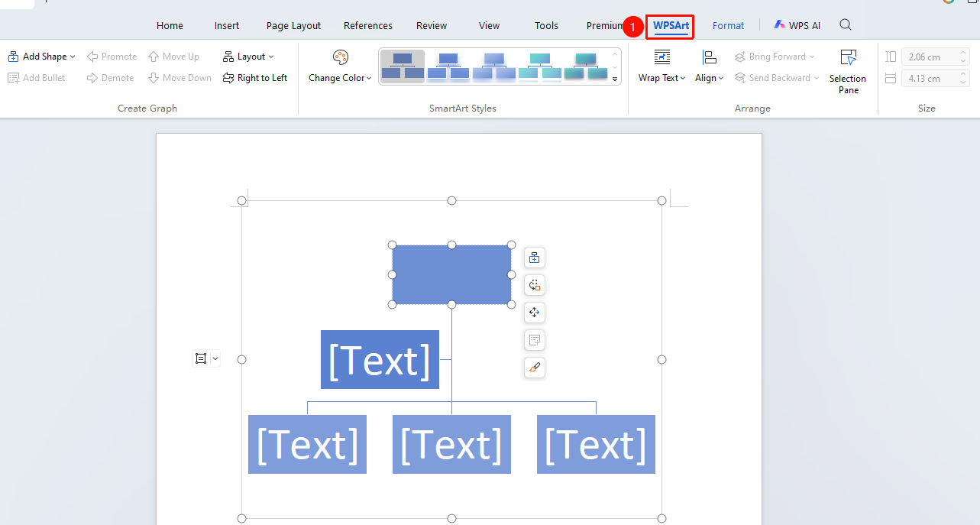The width and height of the screenshot is (980, 525).
Task: Go to the References tab
Action: pyautogui.click(x=368, y=25)
